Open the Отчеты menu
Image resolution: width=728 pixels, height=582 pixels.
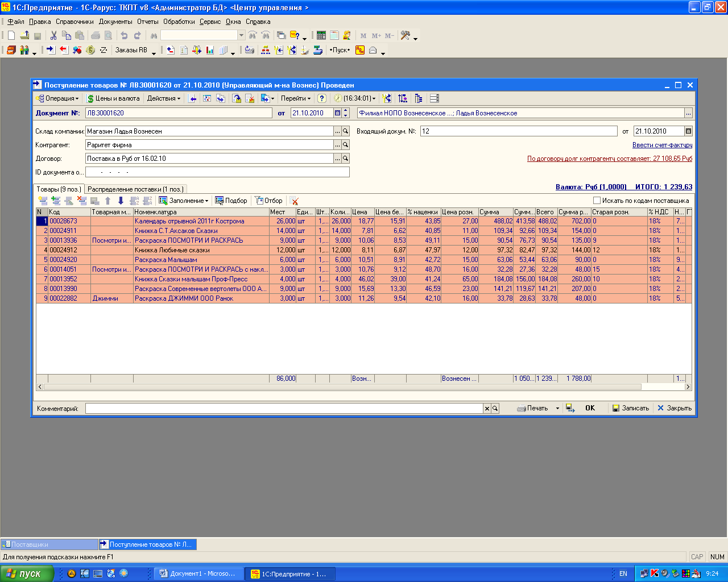point(148,22)
